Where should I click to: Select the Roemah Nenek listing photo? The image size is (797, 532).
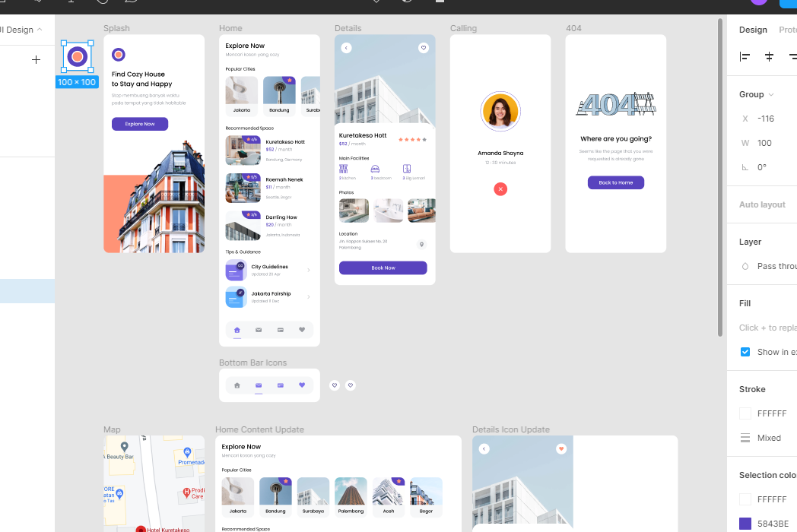(x=243, y=188)
